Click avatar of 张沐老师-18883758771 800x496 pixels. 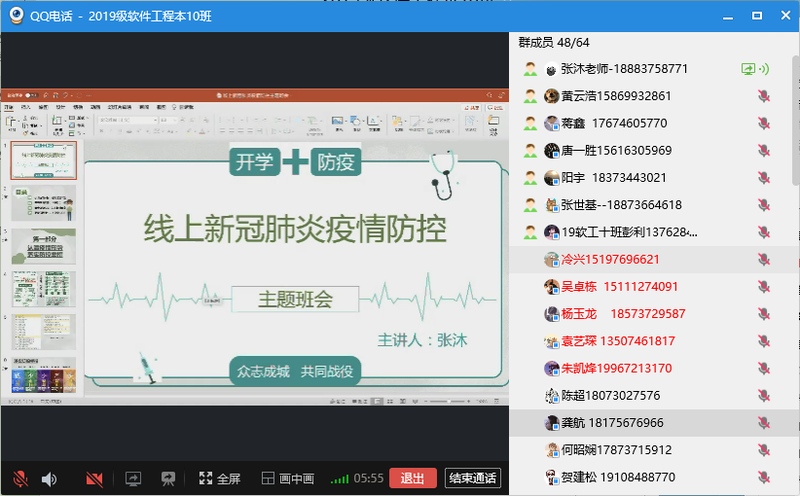551,69
